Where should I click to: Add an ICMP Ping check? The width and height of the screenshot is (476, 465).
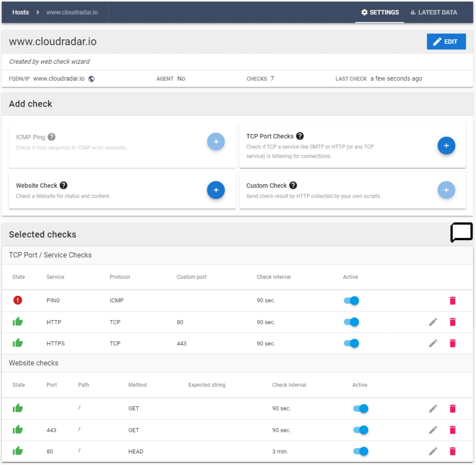click(x=216, y=141)
